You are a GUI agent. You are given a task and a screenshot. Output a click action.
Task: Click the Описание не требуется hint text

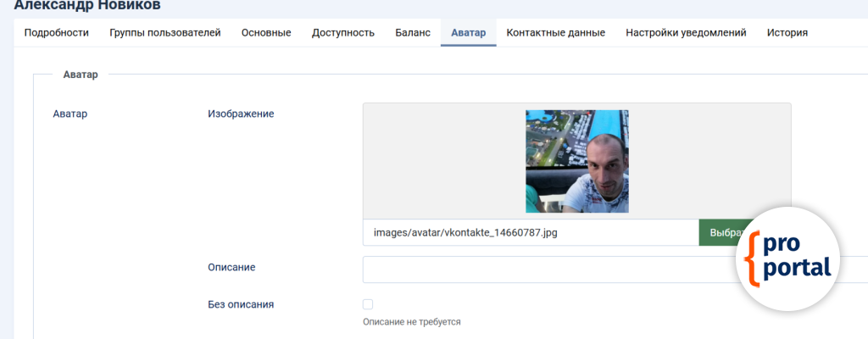click(x=411, y=322)
